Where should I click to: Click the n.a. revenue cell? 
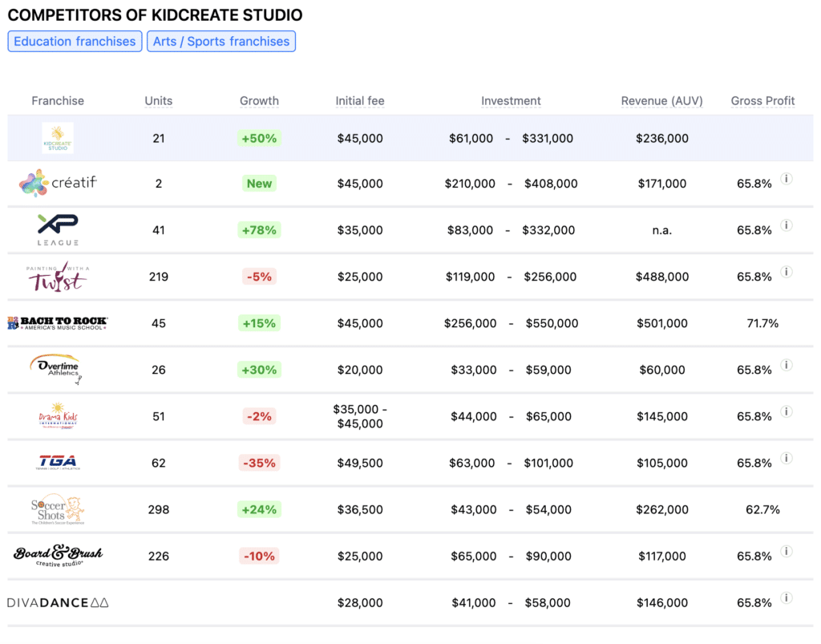tap(661, 230)
